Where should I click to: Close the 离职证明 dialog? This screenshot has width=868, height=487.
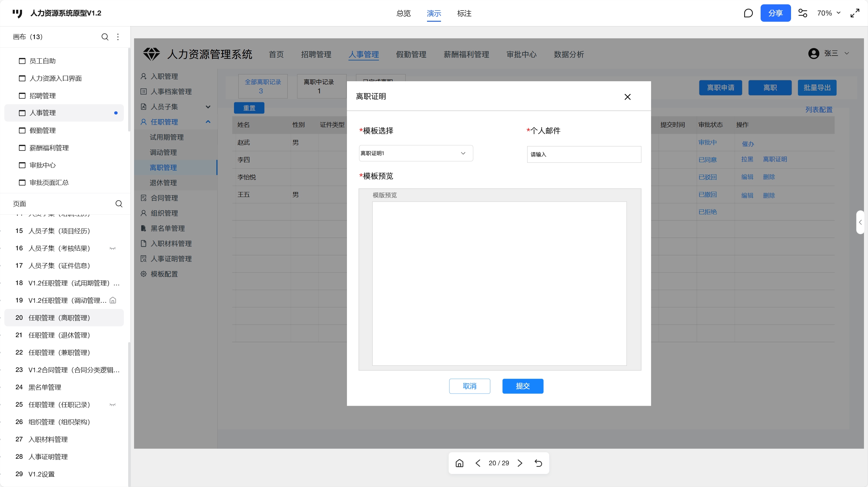tap(627, 97)
